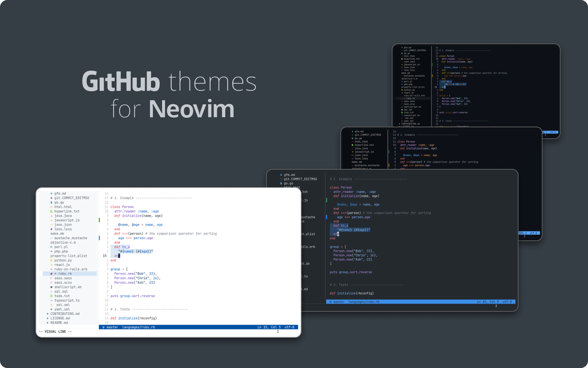This screenshot has width=588, height=368.
Task: Click the Go icon beside go.go, dimmed dark window
Action: [281, 183]
